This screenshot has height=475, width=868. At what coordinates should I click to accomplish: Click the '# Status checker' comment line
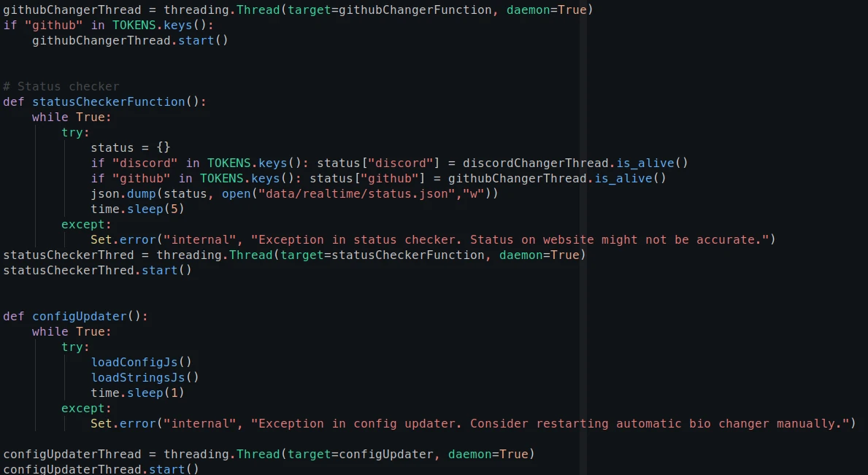click(x=61, y=86)
